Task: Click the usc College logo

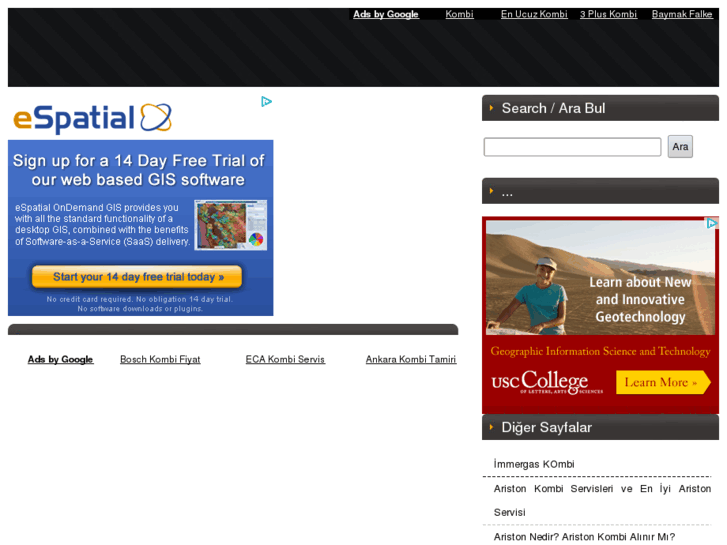Action: click(x=547, y=383)
